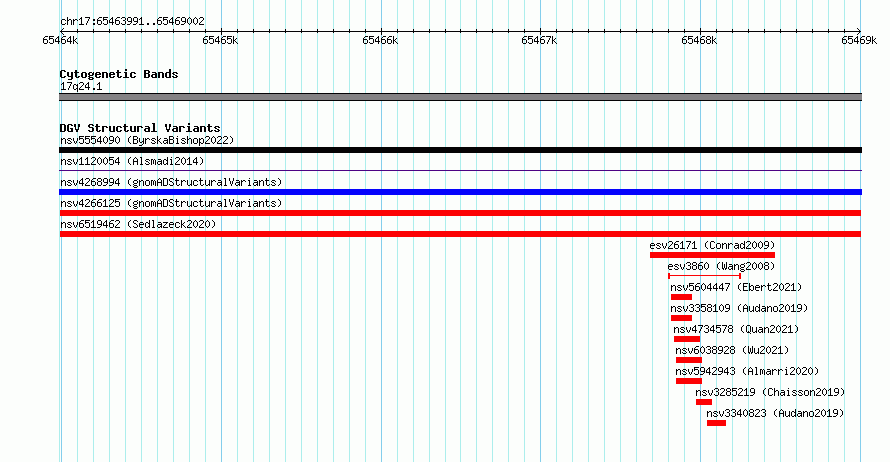
Task: Click the 65466k ruler tick label
Action: coord(380,40)
